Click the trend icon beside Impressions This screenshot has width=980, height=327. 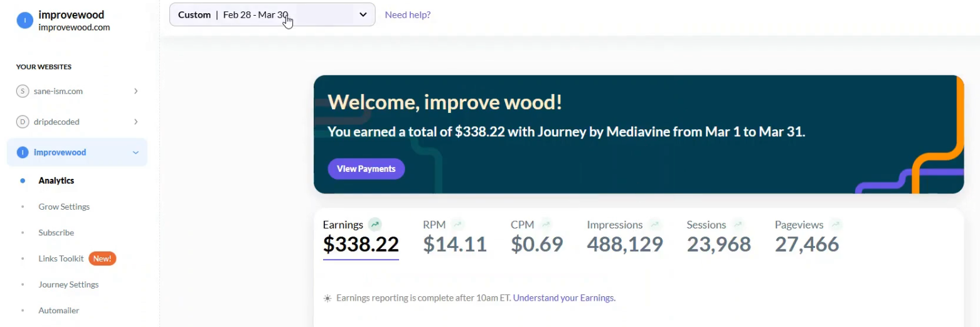coord(655,224)
